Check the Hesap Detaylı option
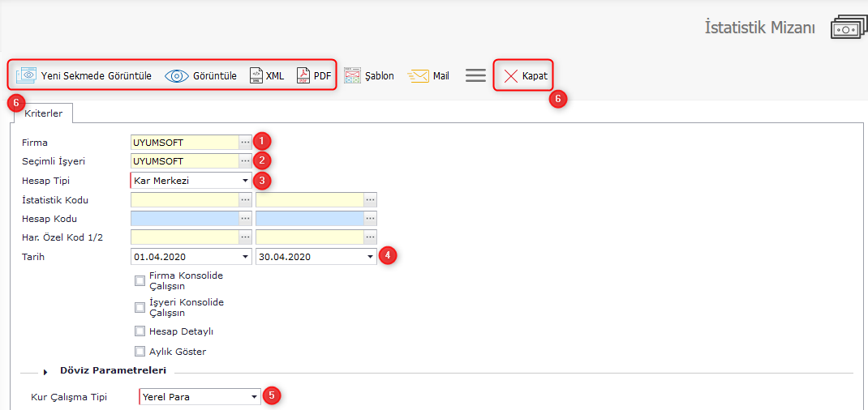 [x=140, y=331]
